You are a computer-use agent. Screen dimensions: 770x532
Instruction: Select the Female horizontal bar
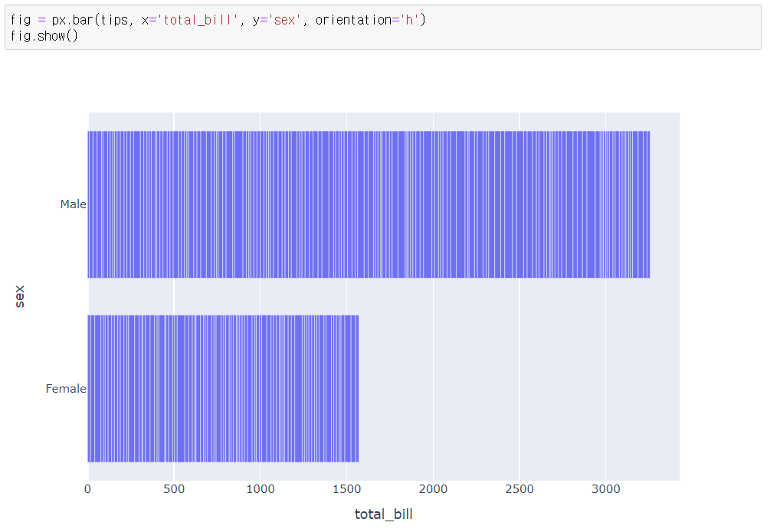click(224, 389)
